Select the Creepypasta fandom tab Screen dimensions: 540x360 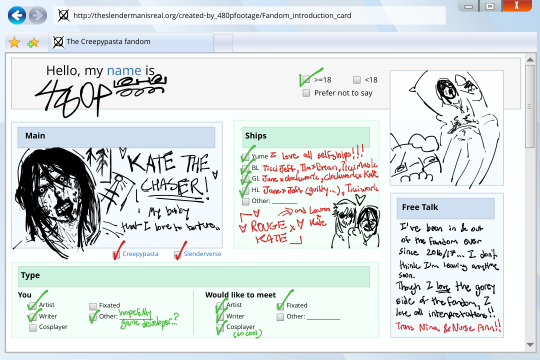pos(131,42)
